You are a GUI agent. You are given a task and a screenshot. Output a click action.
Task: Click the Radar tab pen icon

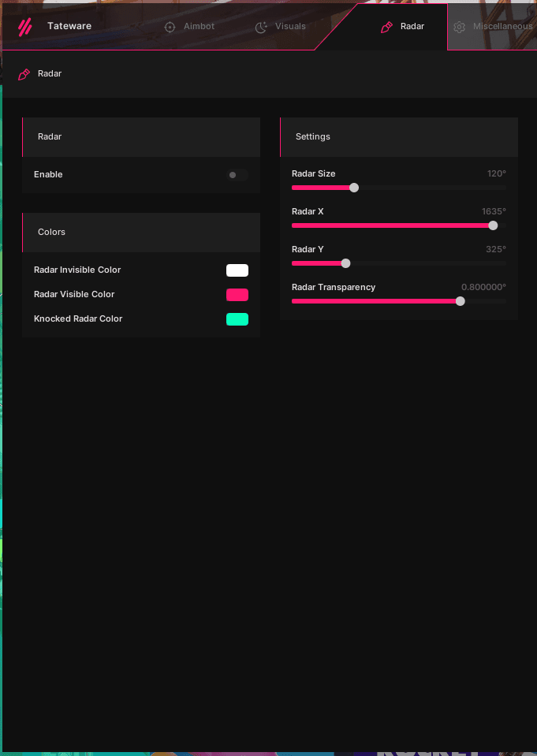386,27
